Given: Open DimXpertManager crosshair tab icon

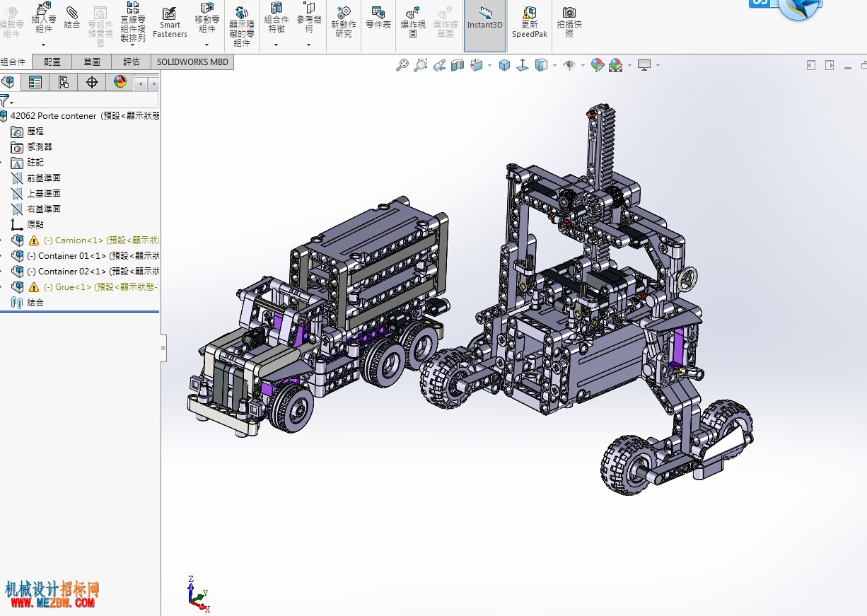Looking at the screenshot, I should click(x=92, y=82).
